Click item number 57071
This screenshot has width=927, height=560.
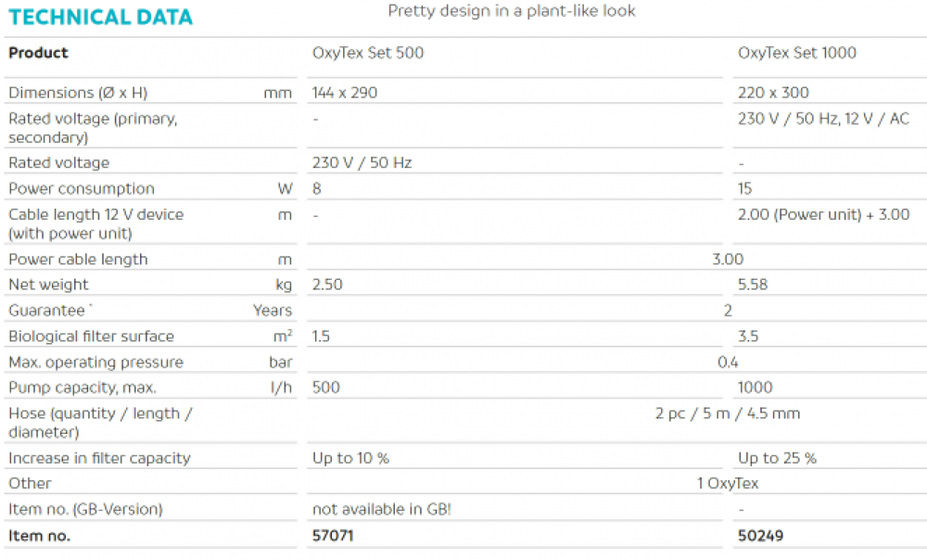pyautogui.click(x=333, y=536)
